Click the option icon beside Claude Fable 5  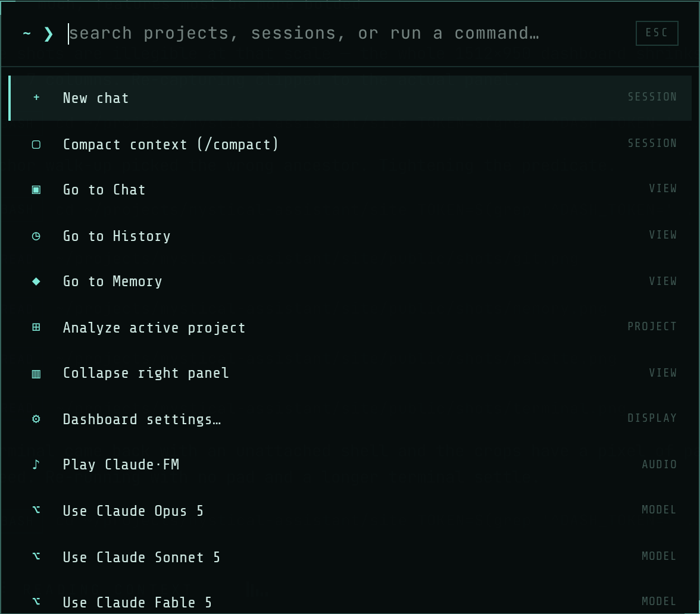(37, 602)
